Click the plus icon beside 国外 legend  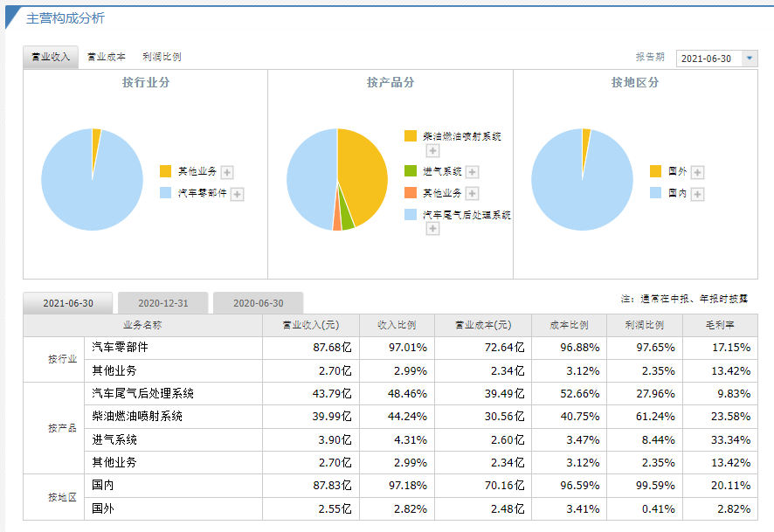[x=697, y=173]
